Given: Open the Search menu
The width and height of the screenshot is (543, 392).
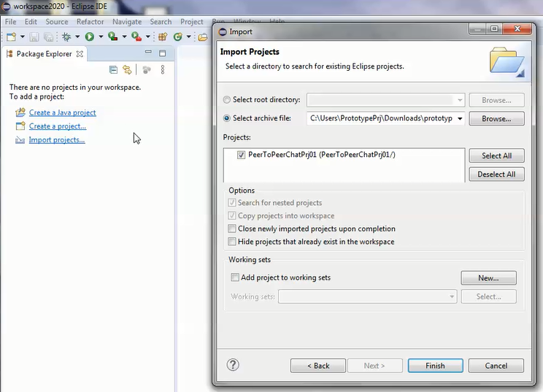Looking at the screenshot, I should (161, 21).
